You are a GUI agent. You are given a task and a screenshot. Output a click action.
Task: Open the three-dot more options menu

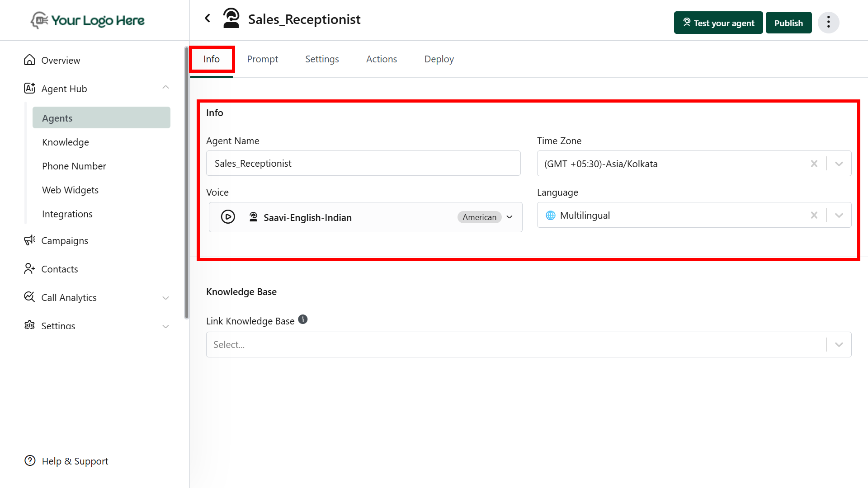pos(828,23)
